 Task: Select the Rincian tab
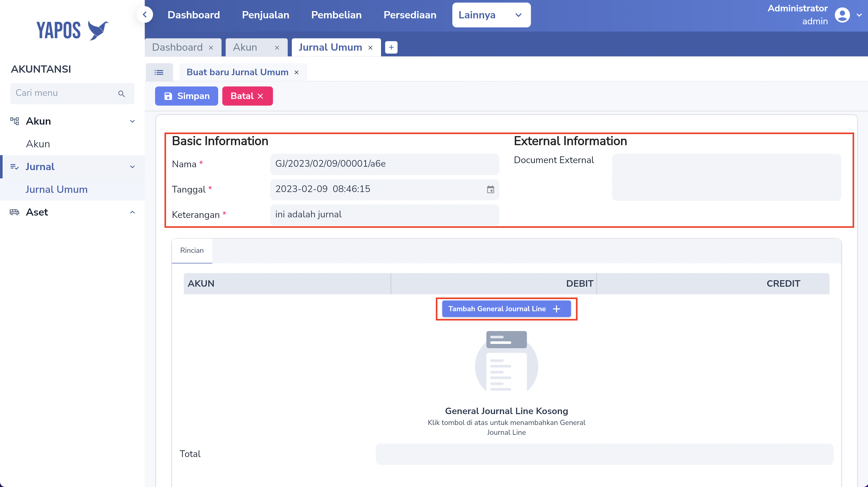pyautogui.click(x=192, y=250)
